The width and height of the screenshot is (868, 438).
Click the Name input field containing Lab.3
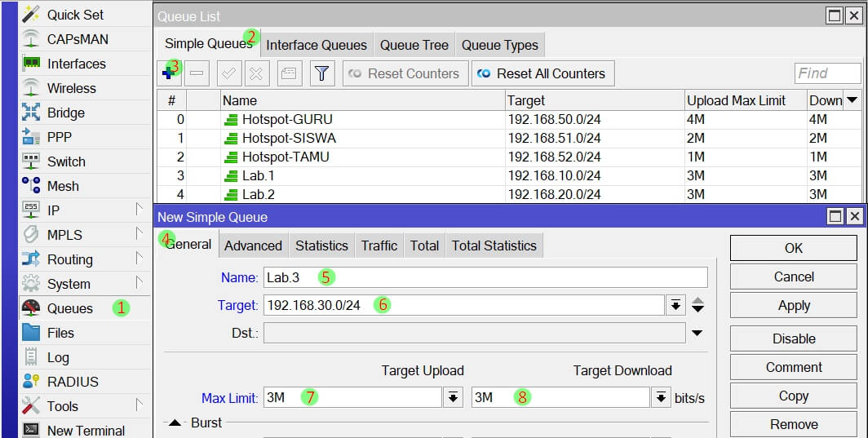[x=485, y=277]
